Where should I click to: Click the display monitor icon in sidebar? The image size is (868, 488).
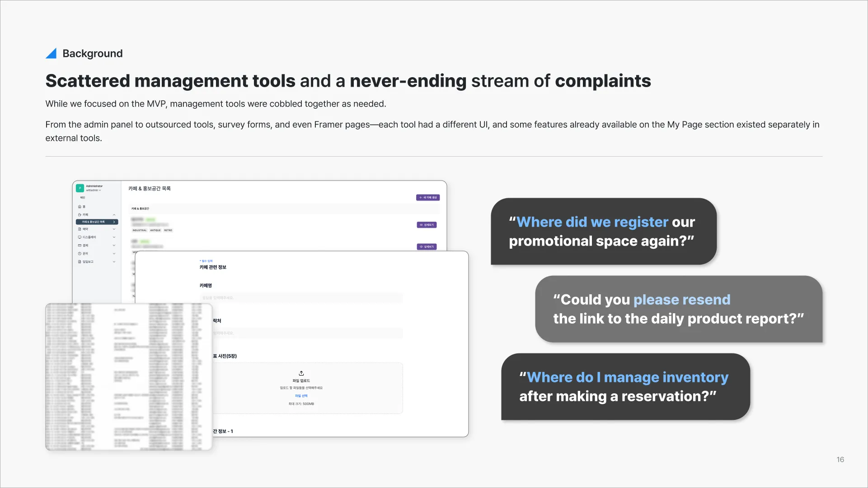point(80,237)
